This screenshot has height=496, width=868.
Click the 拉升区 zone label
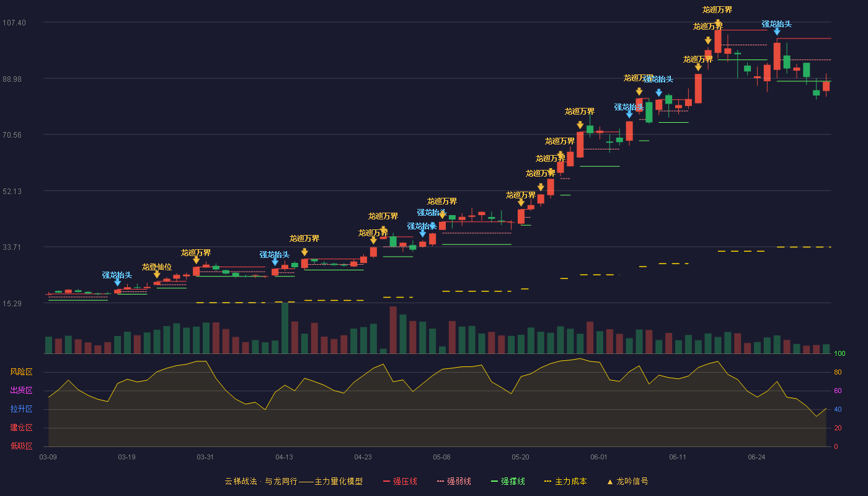[x=21, y=409]
